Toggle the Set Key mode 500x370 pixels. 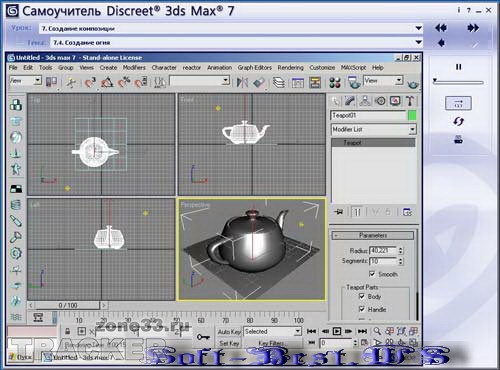[x=229, y=343]
